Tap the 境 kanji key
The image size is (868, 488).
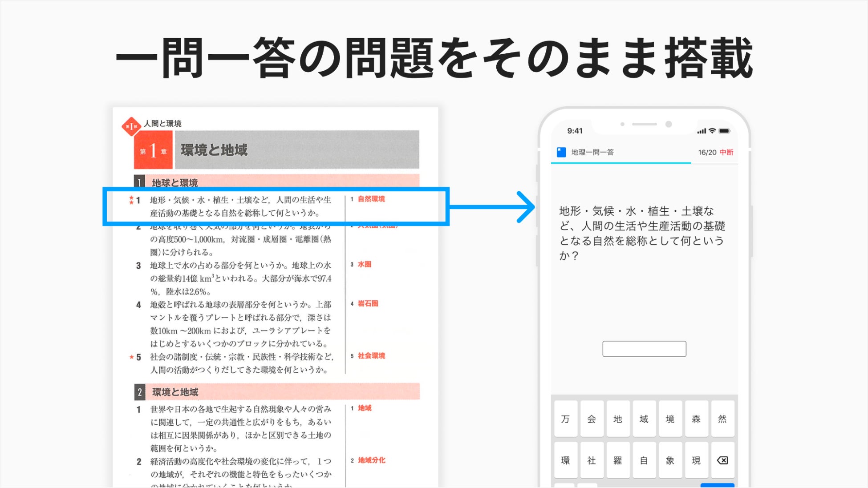click(670, 419)
